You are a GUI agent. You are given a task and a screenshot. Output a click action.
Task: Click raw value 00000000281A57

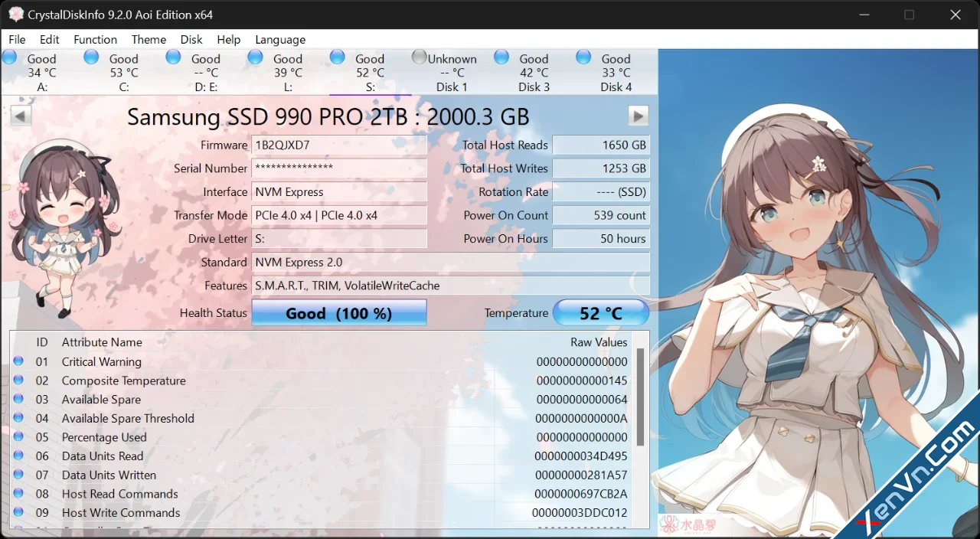click(x=582, y=475)
